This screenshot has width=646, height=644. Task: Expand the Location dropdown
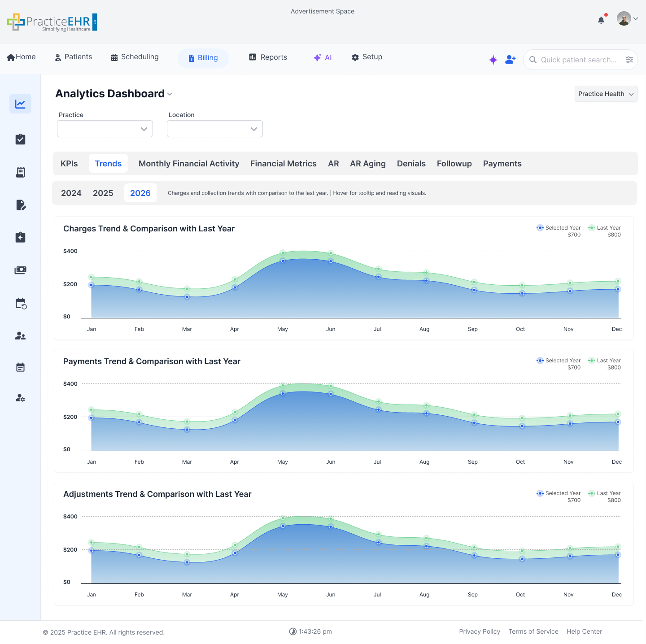pyautogui.click(x=214, y=129)
